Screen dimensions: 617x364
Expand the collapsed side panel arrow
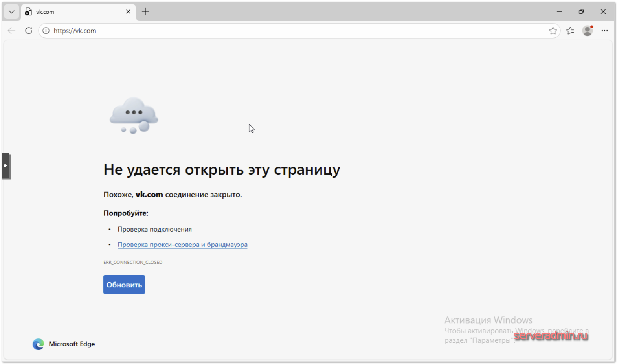coord(6,166)
